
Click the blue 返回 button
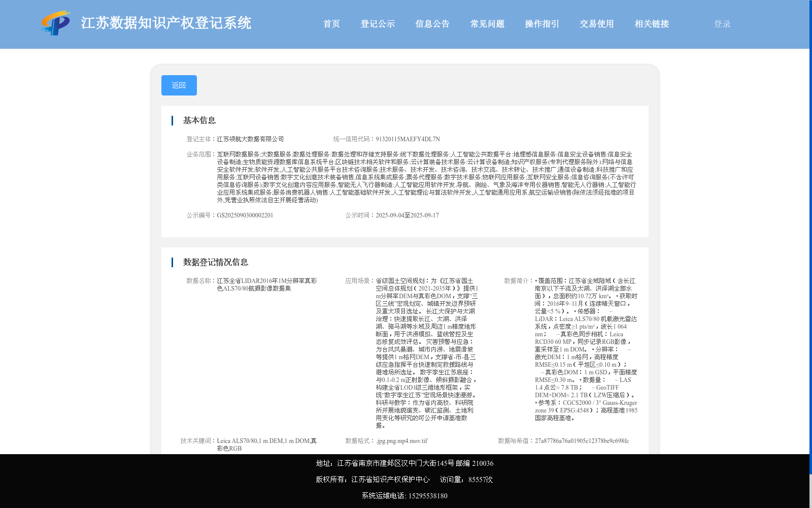[x=179, y=85]
